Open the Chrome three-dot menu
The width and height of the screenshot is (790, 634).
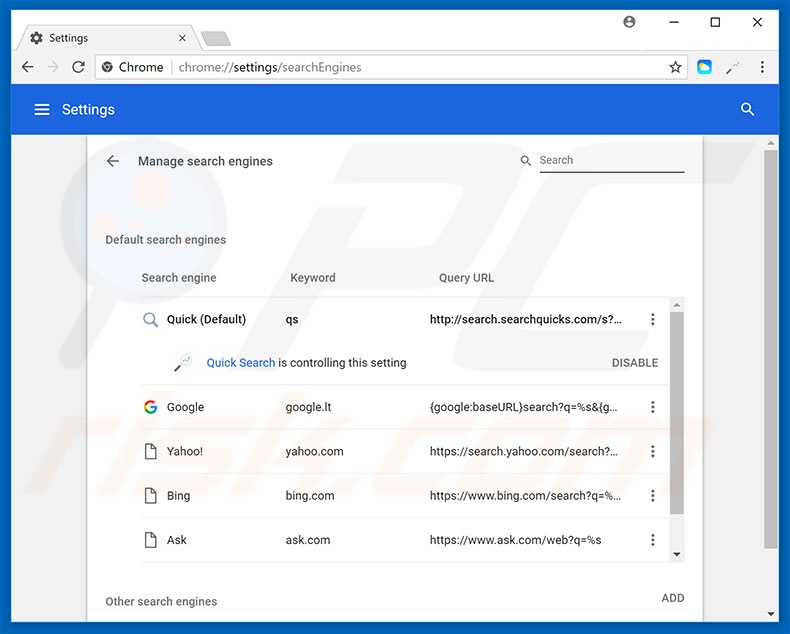pos(762,67)
